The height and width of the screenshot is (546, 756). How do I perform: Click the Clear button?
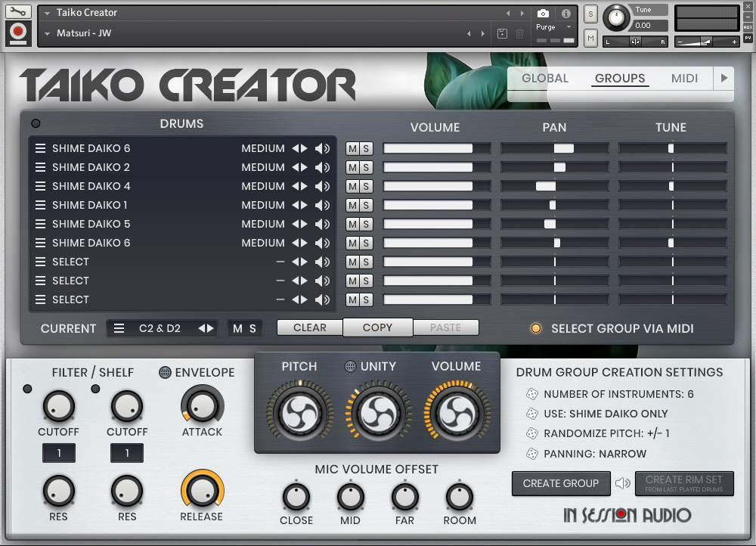pos(310,327)
